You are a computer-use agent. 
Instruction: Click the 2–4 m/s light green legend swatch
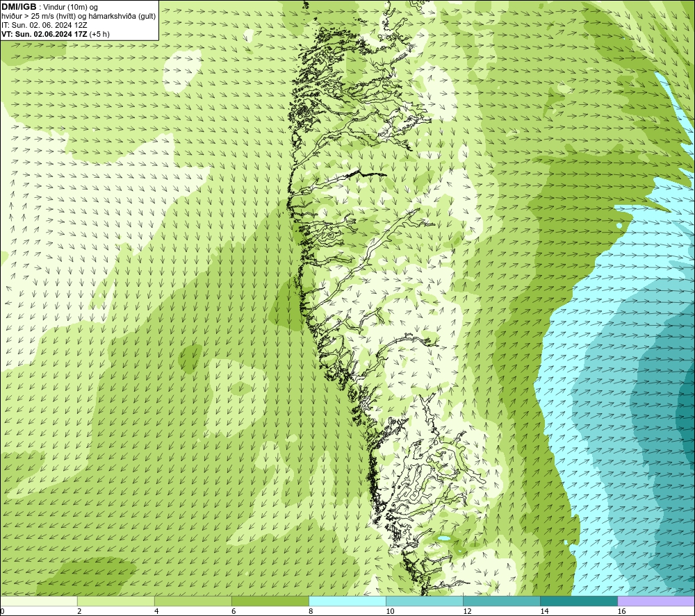point(115,601)
